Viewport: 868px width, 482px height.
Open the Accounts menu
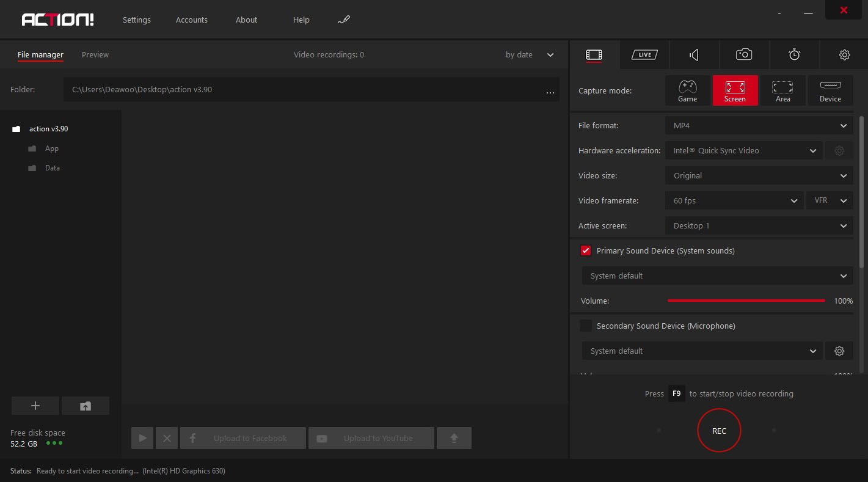click(192, 20)
